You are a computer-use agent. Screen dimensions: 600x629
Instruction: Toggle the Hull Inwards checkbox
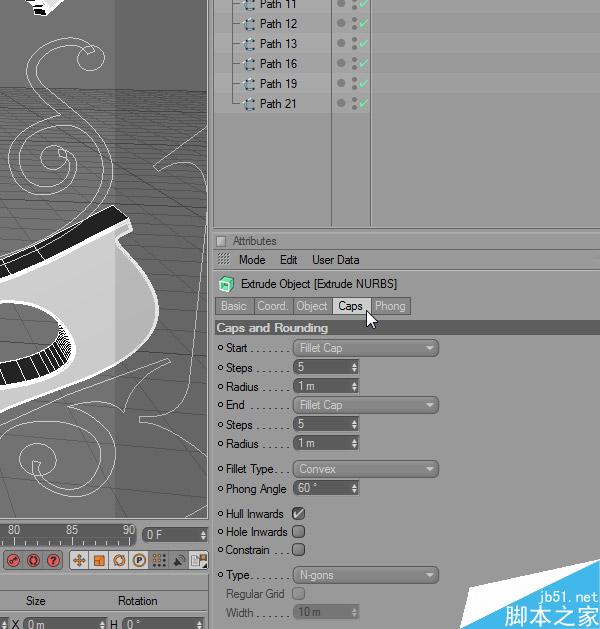(x=298, y=513)
